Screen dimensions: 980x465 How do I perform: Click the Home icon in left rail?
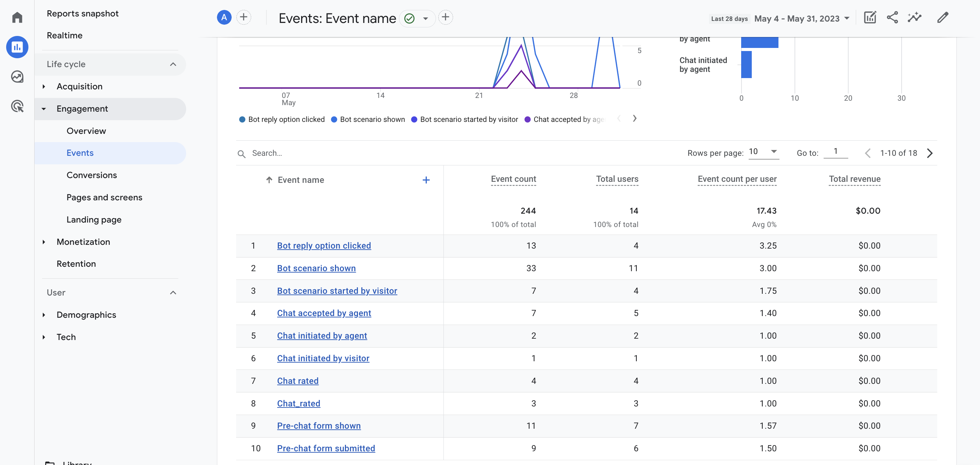(17, 17)
